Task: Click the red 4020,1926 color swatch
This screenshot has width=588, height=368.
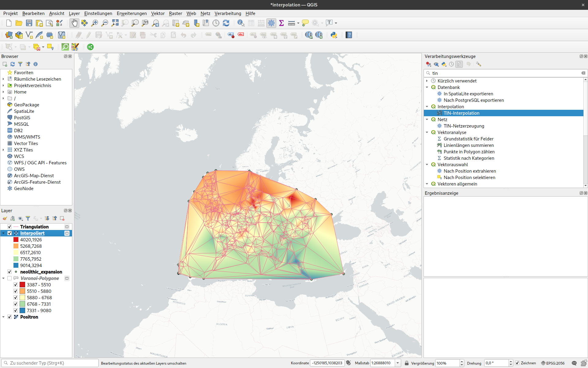Action: 16,240
